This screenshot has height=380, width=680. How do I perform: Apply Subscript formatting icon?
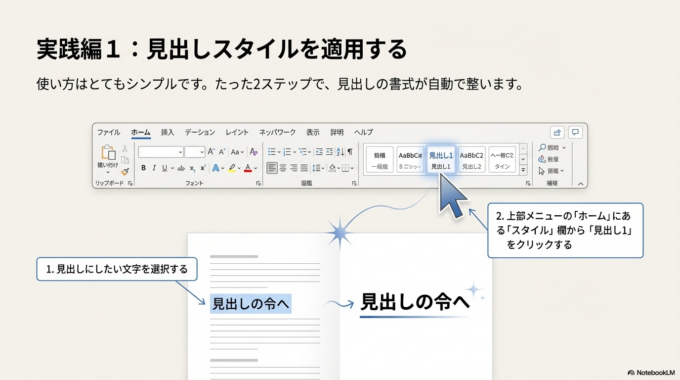pyautogui.click(x=192, y=168)
